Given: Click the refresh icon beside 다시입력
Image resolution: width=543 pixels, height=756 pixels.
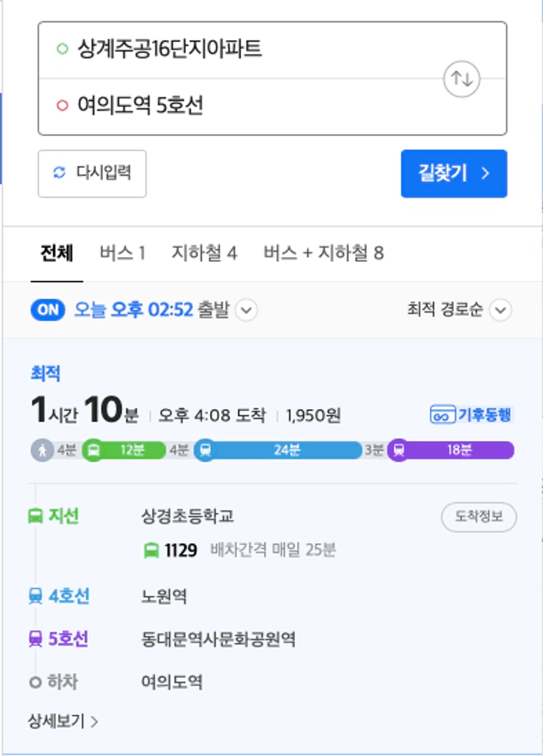Looking at the screenshot, I should tap(59, 173).
